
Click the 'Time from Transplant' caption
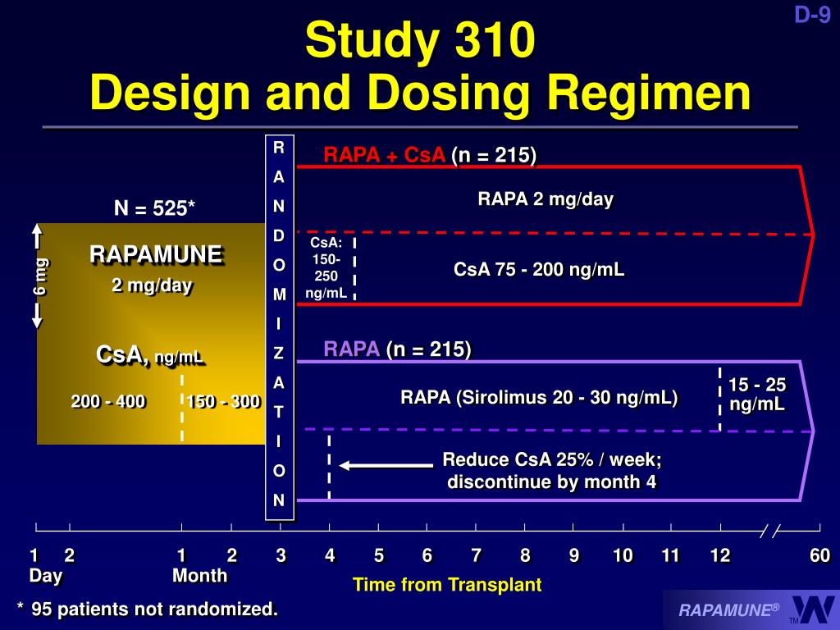tap(447, 584)
